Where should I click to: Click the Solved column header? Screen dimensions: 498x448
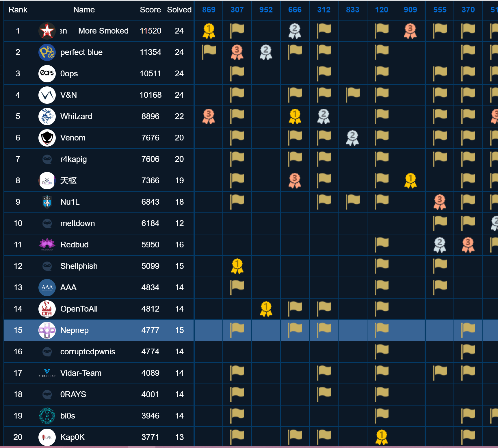pyautogui.click(x=179, y=10)
